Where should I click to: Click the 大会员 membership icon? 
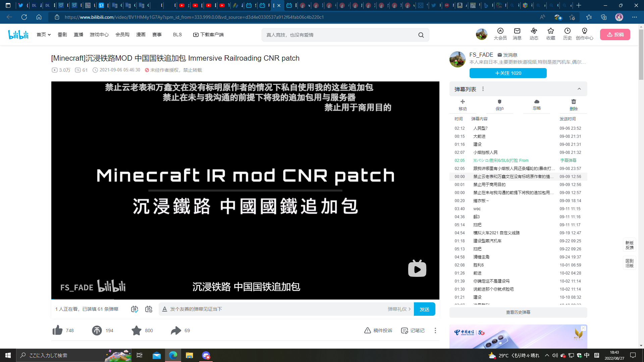click(x=500, y=31)
